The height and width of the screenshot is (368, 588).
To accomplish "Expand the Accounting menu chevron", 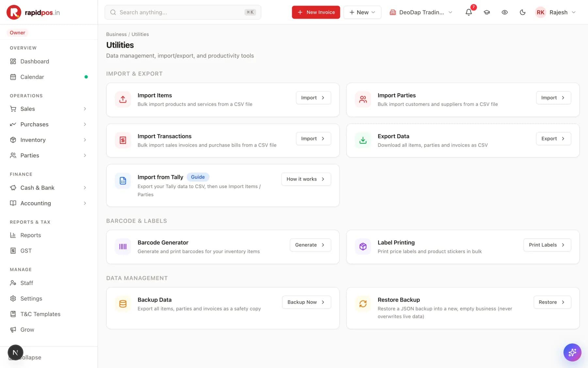I will click(85, 203).
